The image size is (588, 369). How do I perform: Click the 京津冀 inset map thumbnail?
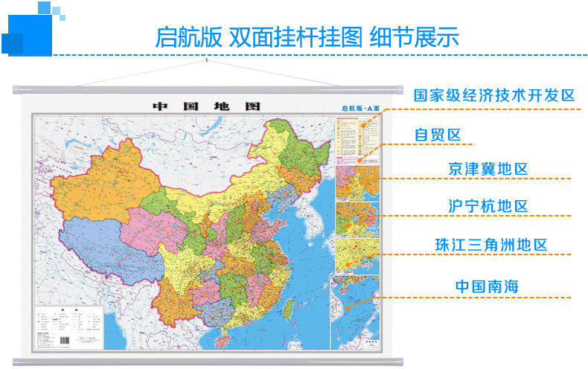[x=357, y=183]
